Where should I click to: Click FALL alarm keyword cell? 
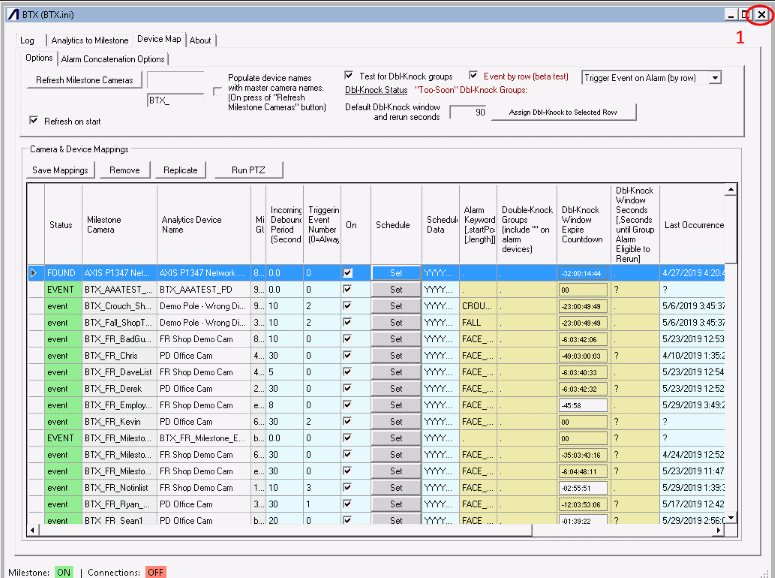[x=478, y=323]
